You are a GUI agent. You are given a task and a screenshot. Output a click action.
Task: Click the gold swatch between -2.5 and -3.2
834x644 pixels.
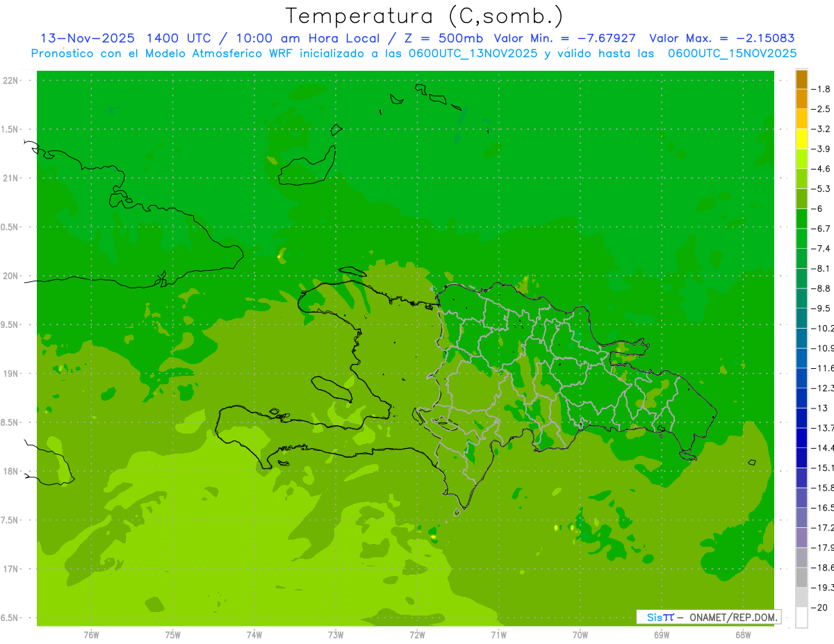point(801,119)
